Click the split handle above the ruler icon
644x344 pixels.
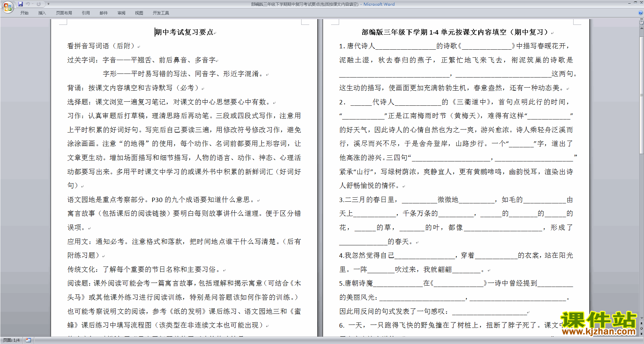[x=642, y=19]
